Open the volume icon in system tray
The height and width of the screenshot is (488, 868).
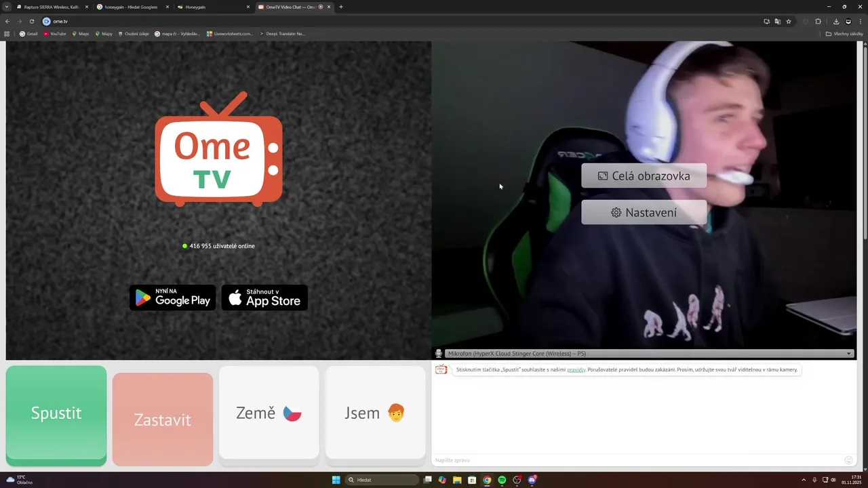pos(833,480)
